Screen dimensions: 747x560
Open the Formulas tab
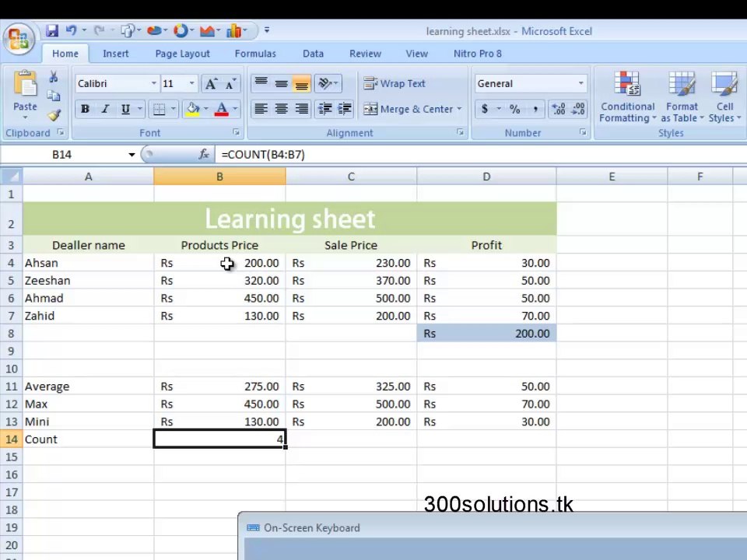coord(255,54)
